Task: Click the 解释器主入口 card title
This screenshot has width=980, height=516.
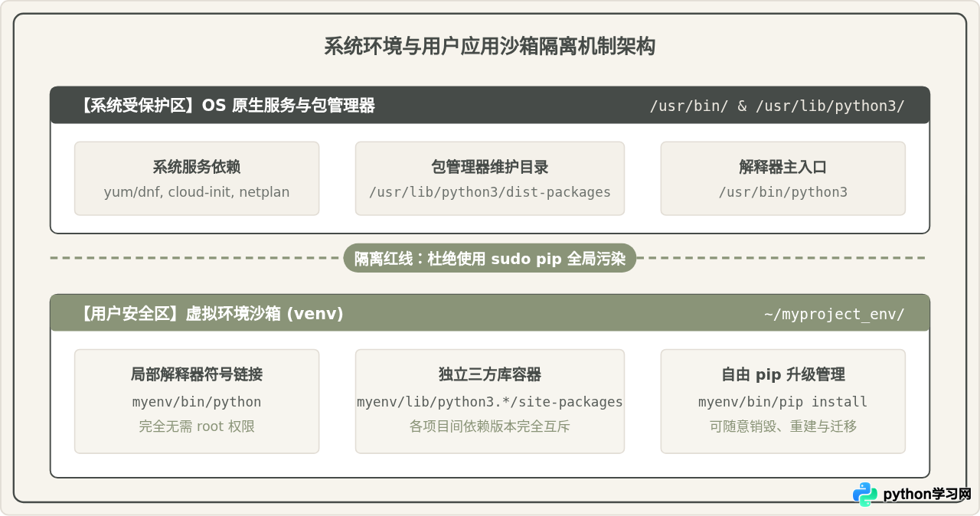Action: tap(782, 167)
